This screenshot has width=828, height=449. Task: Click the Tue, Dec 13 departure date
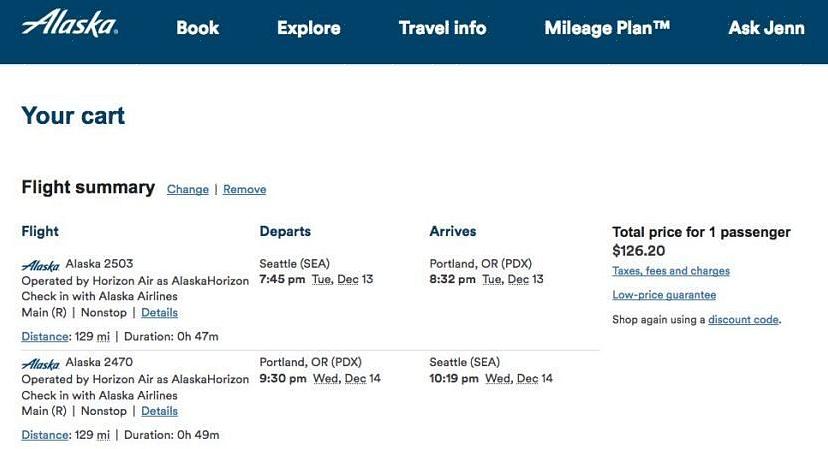pyautogui.click(x=343, y=279)
